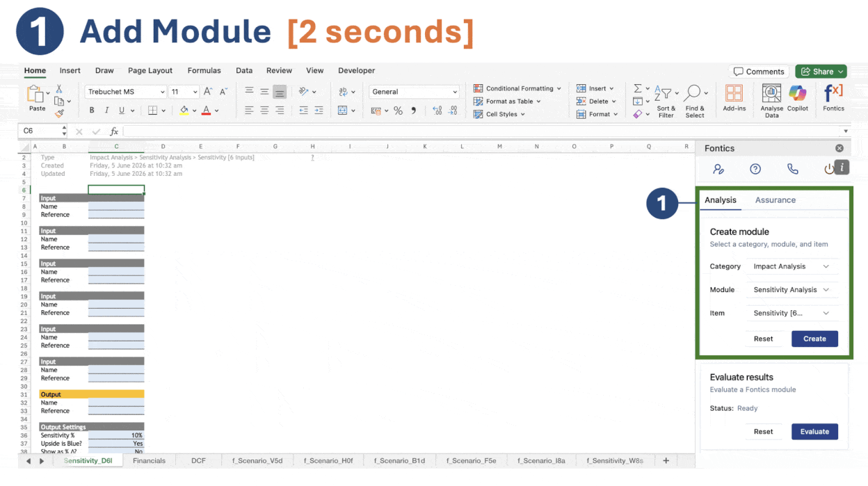Open the Fontics add-in icon
This screenshot has height=486, width=868.
pyautogui.click(x=833, y=93)
